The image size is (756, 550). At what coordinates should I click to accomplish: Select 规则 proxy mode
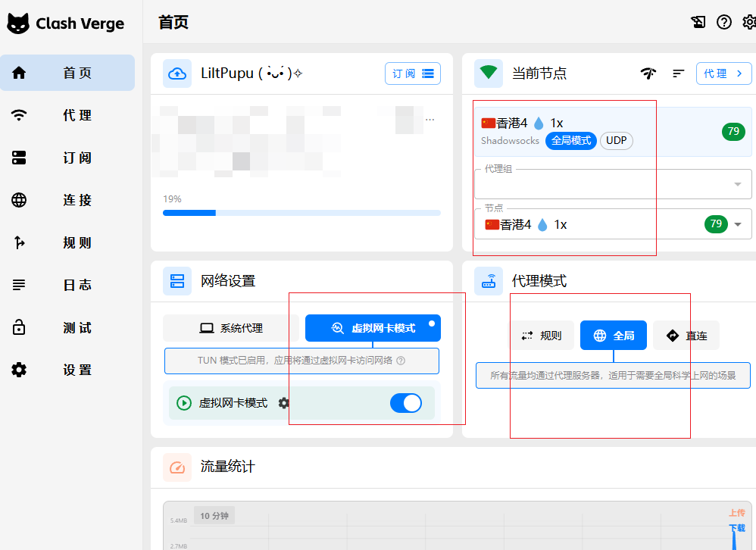pyautogui.click(x=541, y=336)
